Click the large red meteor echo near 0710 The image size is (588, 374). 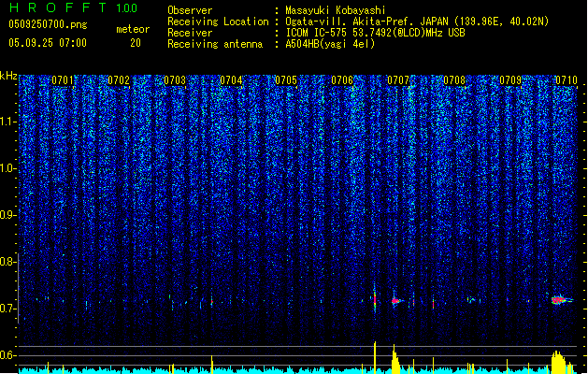pyautogui.click(x=561, y=300)
